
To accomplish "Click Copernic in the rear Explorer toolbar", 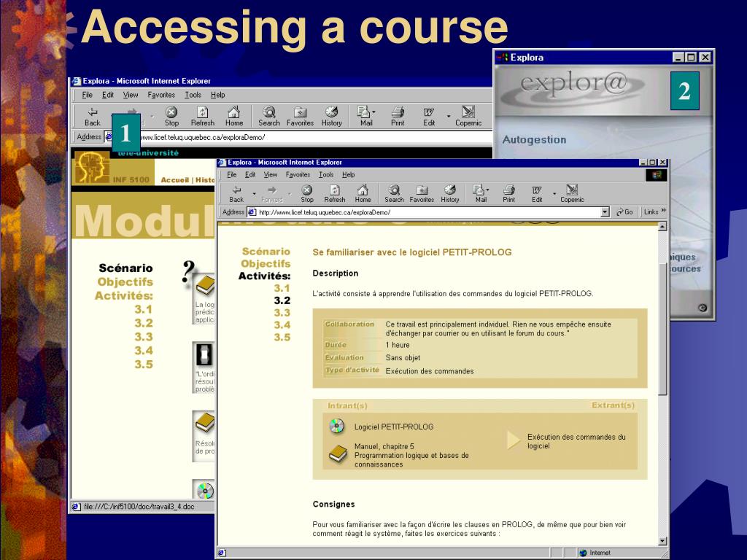I will [x=468, y=117].
